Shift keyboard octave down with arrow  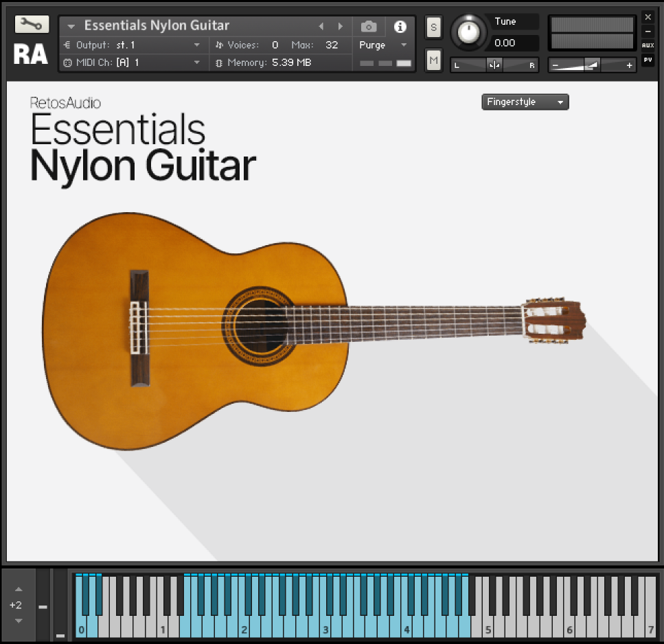tap(19, 621)
